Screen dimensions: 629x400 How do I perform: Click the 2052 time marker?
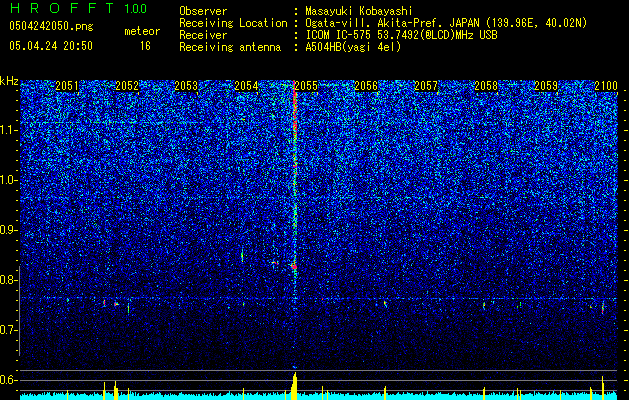click(x=127, y=86)
